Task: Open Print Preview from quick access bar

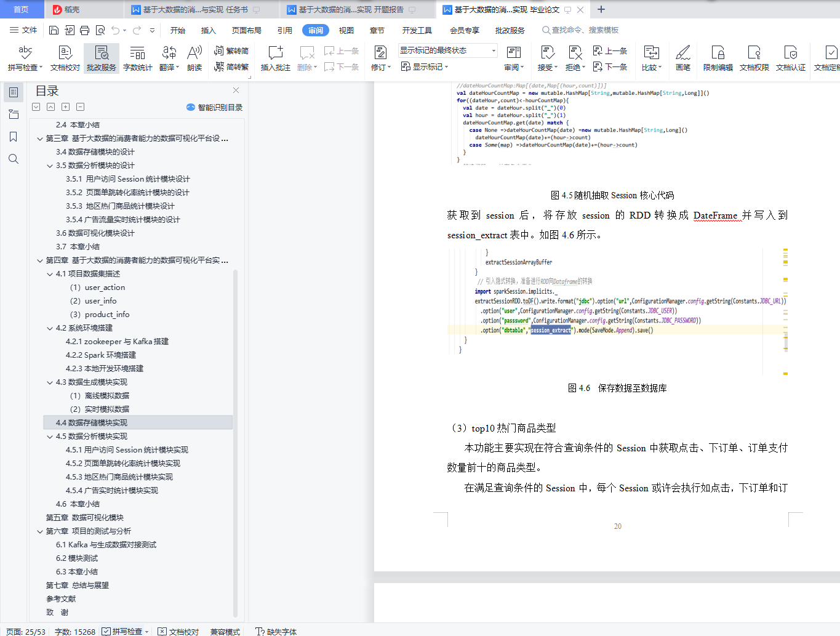Action: point(100,30)
